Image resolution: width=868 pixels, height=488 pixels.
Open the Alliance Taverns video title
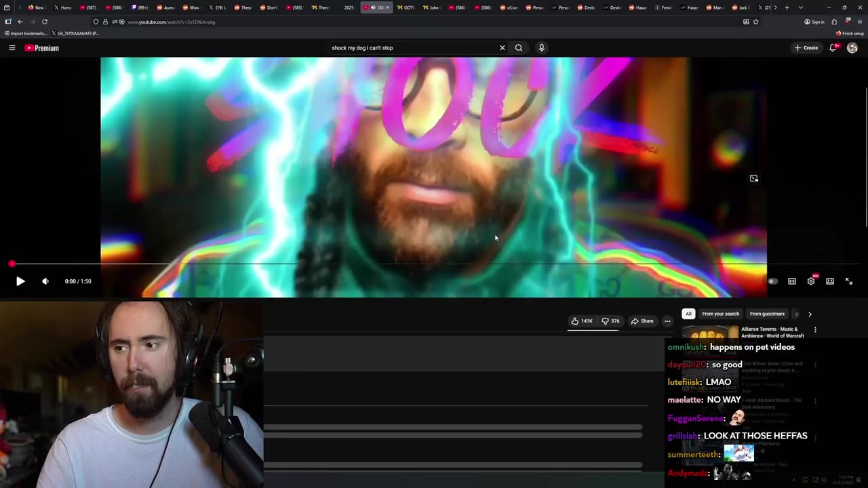point(772,332)
